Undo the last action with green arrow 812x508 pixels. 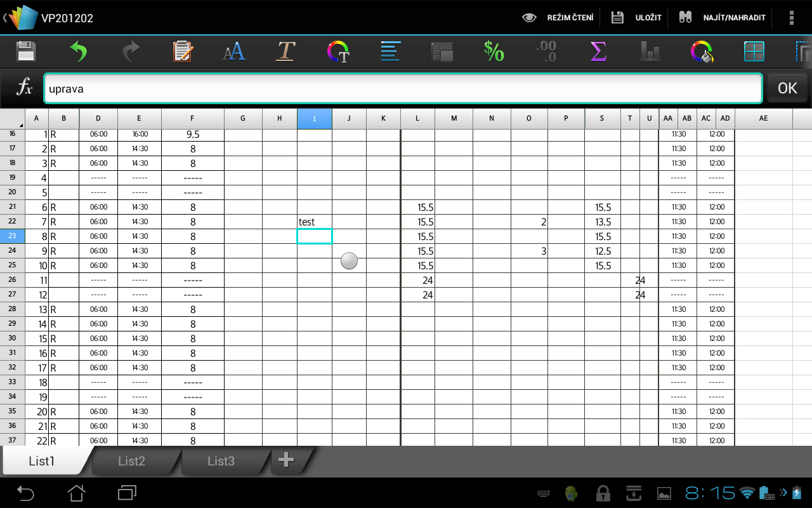79,51
